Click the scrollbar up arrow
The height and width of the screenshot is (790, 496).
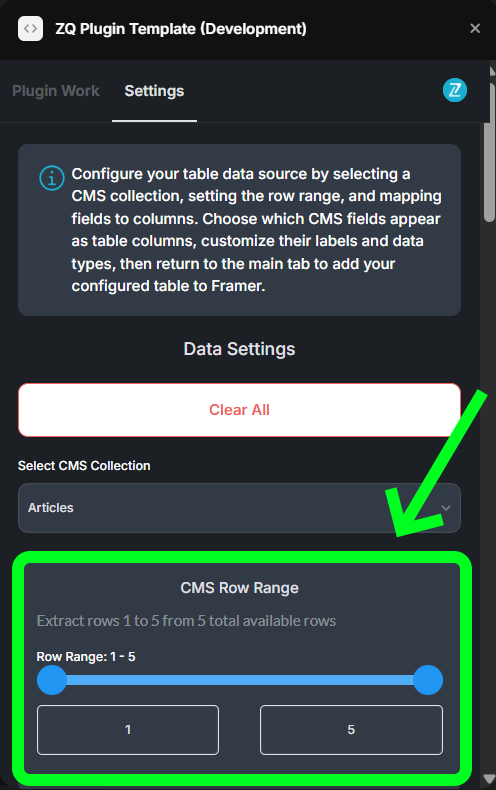coord(492,71)
